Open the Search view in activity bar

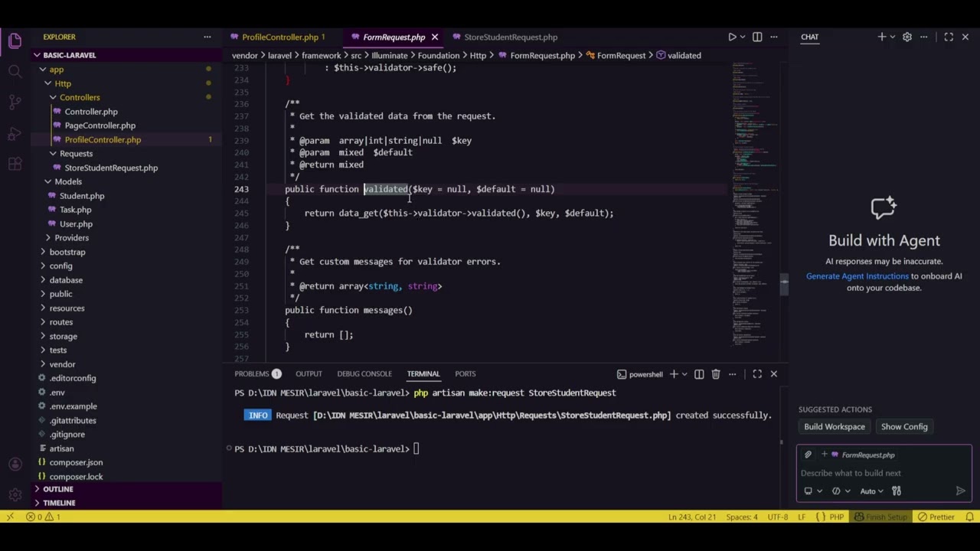(x=15, y=71)
